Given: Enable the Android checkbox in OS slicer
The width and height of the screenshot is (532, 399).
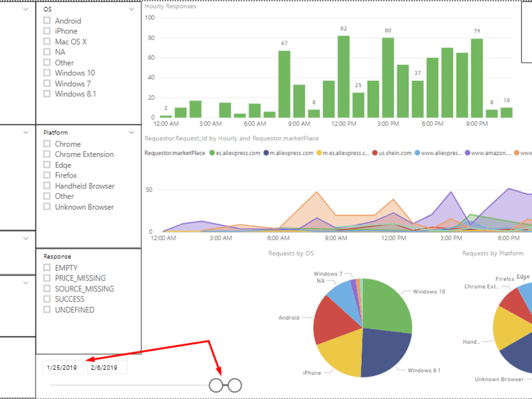Looking at the screenshot, I should 47,21.
